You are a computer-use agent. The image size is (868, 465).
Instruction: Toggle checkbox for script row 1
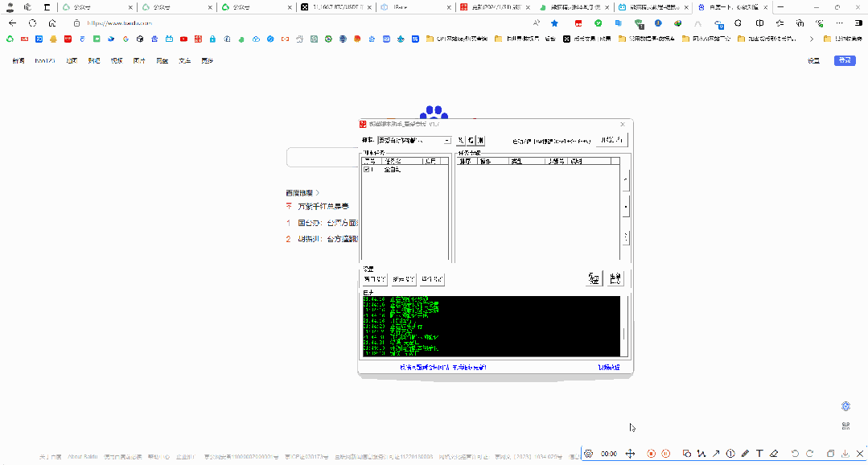click(366, 170)
